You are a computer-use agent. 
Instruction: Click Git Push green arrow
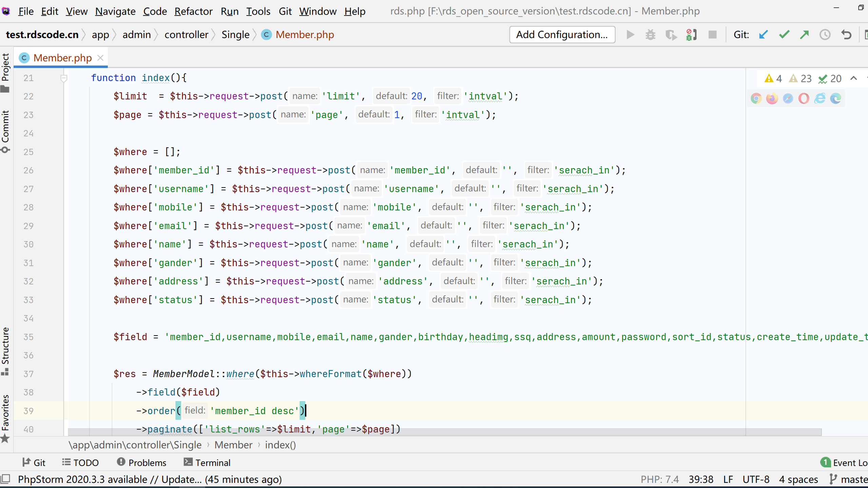(x=804, y=35)
